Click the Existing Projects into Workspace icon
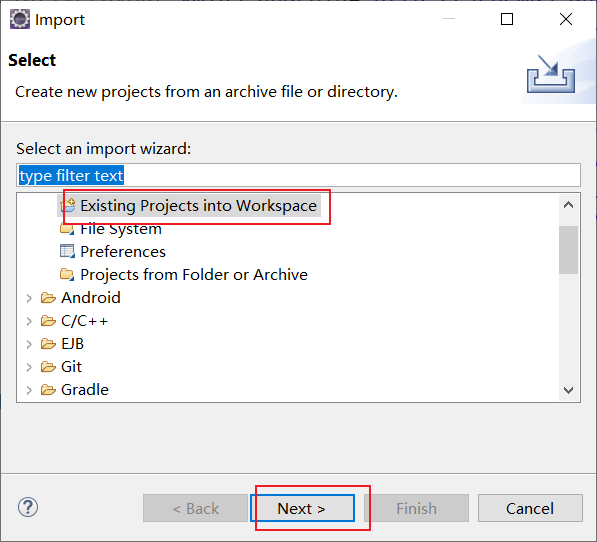 68,206
